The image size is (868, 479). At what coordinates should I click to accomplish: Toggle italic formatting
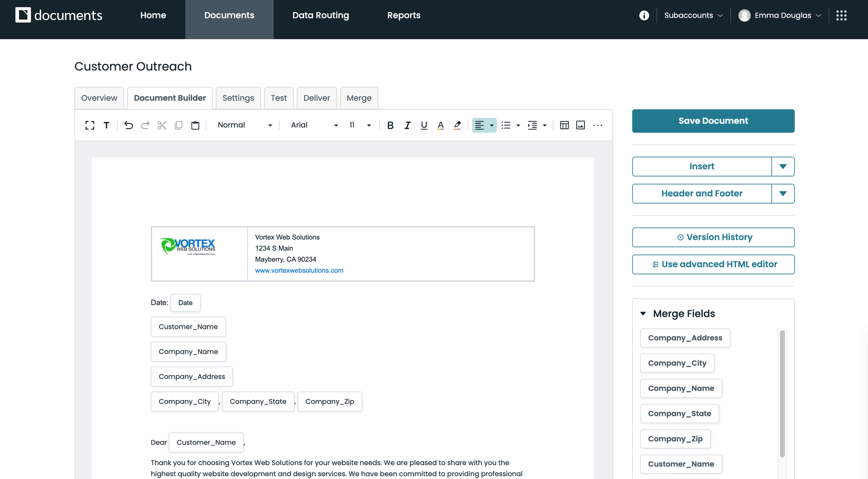point(407,125)
